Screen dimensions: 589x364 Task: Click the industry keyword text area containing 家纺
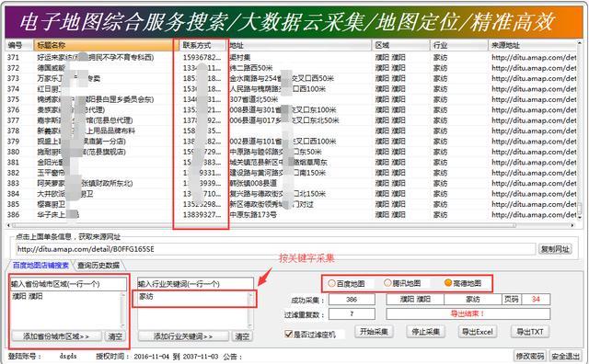(x=192, y=310)
